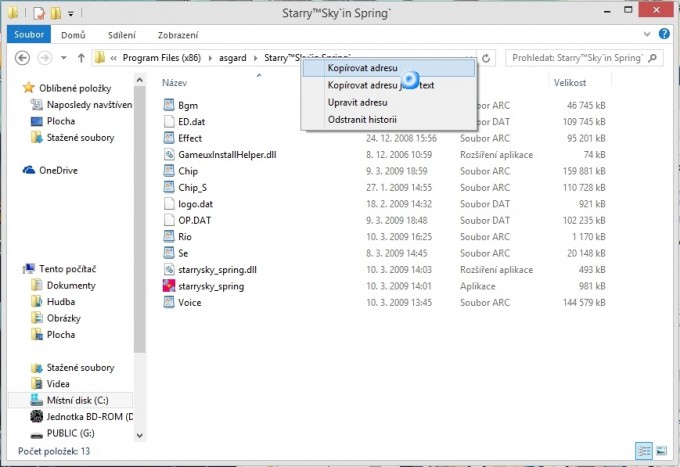This screenshot has width=680, height=467.
Task: Click navigation pane scroll down arrow
Action: [140, 435]
